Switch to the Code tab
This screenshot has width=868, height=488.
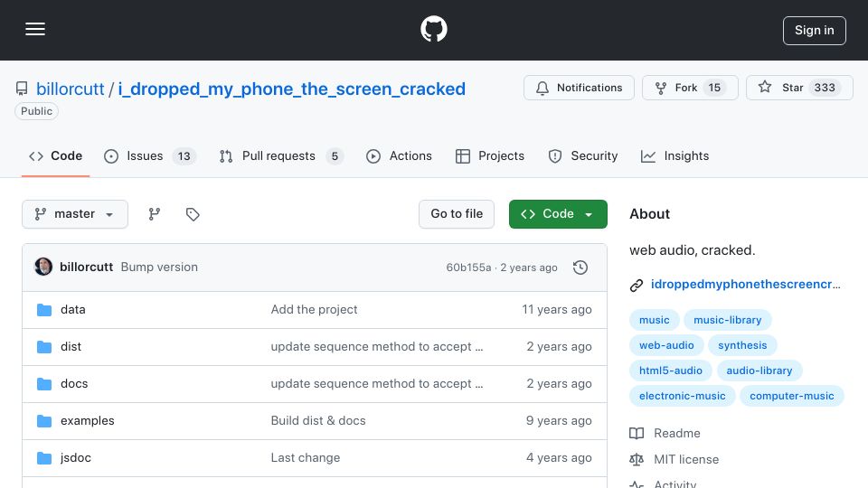[55, 156]
